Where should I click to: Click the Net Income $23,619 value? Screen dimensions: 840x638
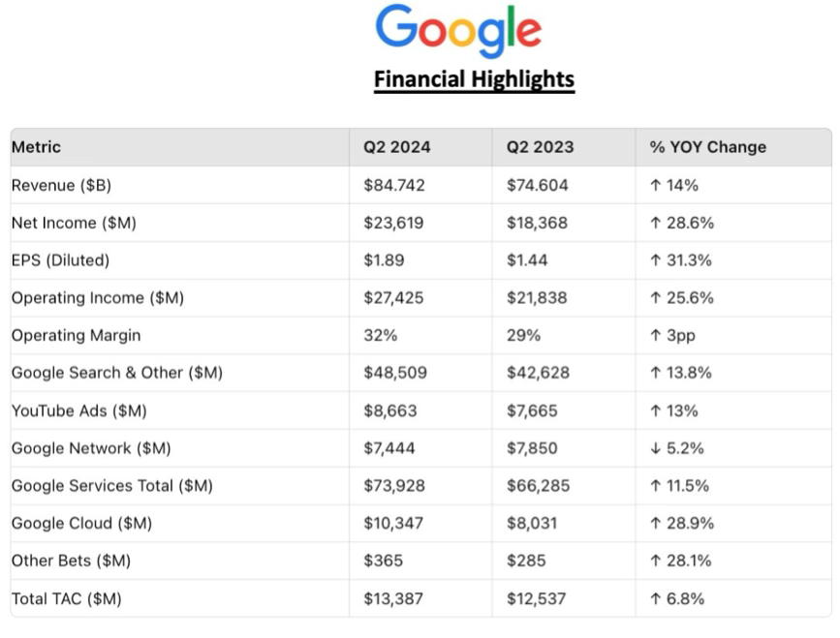(392, 223)
